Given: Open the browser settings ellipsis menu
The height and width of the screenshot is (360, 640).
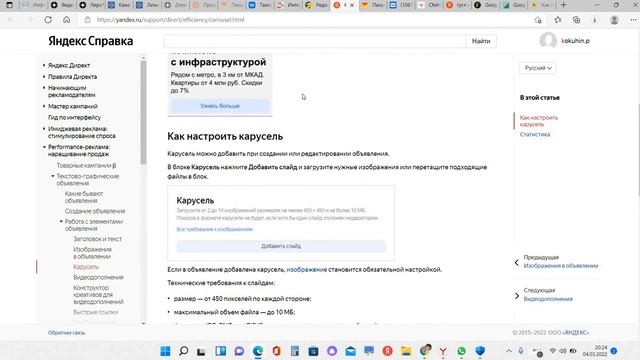Looking at the screenshot, I should (x=633, y=20).
